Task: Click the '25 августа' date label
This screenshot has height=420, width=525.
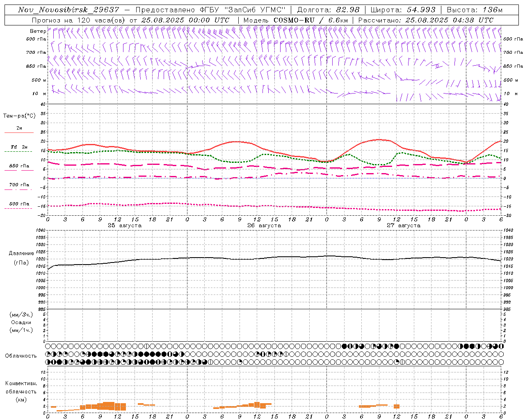Action: point(125,226)
